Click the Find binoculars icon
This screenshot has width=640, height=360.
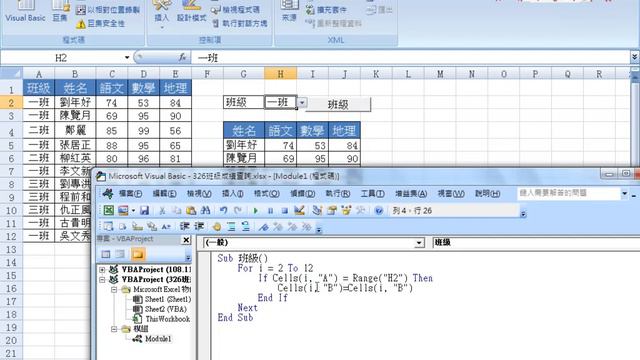point(206,211)
